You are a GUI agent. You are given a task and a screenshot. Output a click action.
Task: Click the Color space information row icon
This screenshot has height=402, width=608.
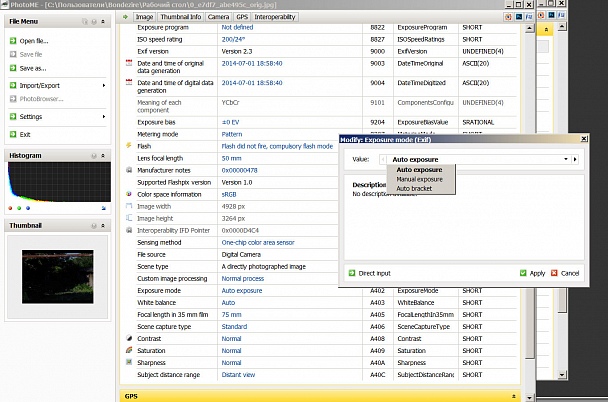(x=129, y=194)
